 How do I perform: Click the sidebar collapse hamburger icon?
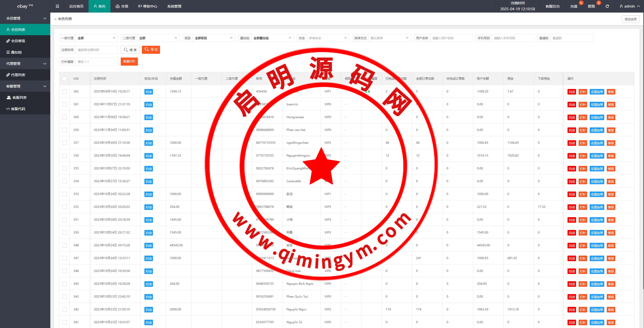[57, 6]
